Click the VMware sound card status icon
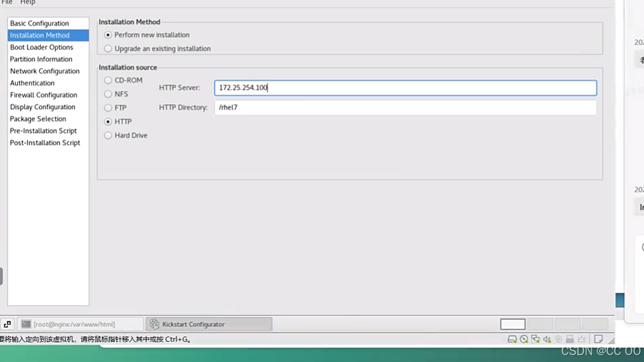Image resolution: width=644 pixels, height=362 pixels. (x=547, y=339)
